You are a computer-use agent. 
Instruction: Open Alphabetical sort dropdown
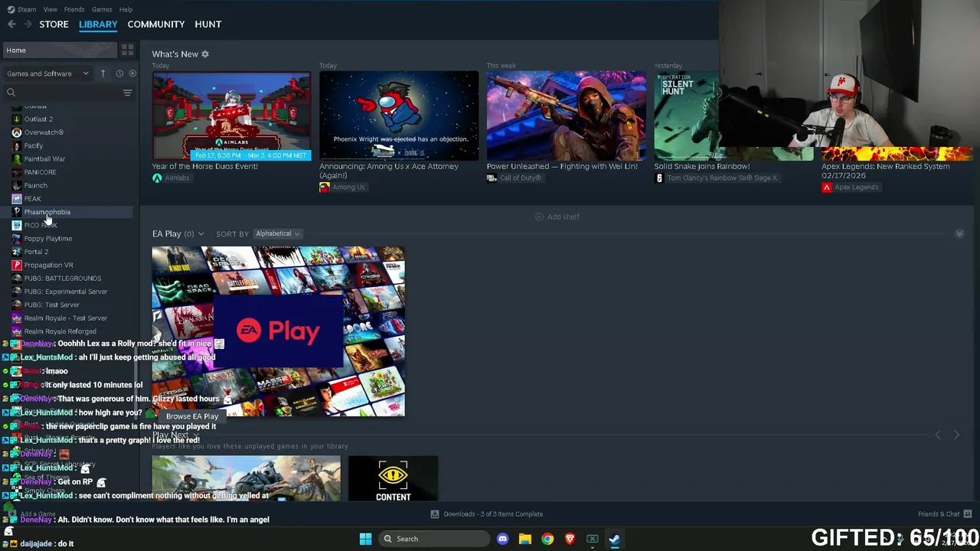tap(277, 233)
